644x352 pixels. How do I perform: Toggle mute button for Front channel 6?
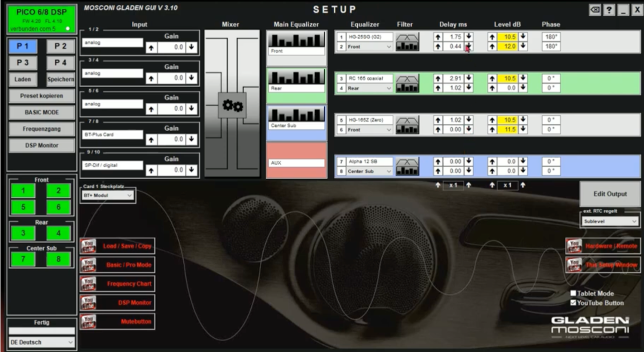click(x=58, y=207)
